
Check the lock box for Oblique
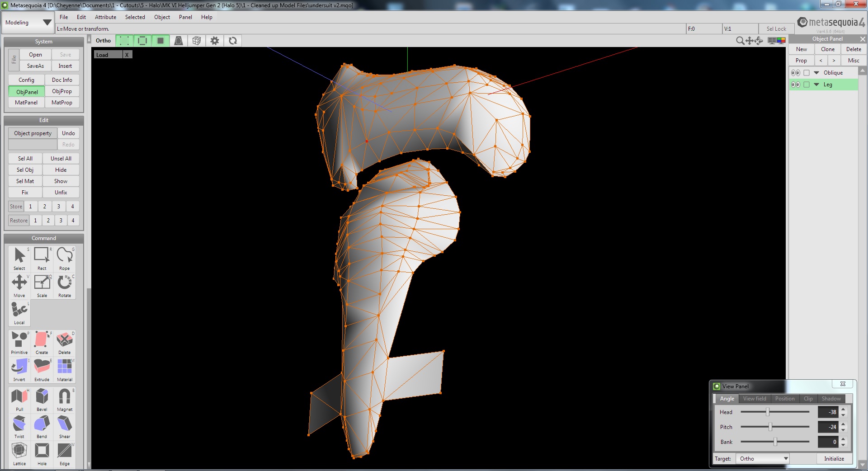pos(807,73)
